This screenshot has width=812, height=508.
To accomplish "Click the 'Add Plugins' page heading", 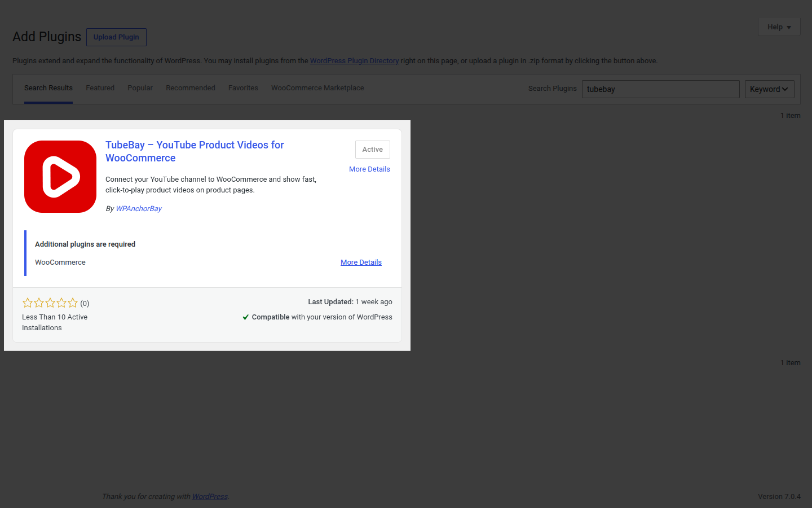I will pyautogui.click(x=47, y=37).
